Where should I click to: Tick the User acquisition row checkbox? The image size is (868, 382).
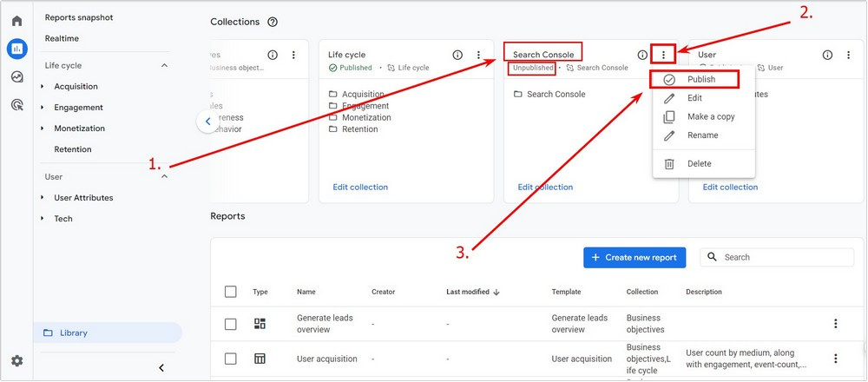[x=231, y=359]
